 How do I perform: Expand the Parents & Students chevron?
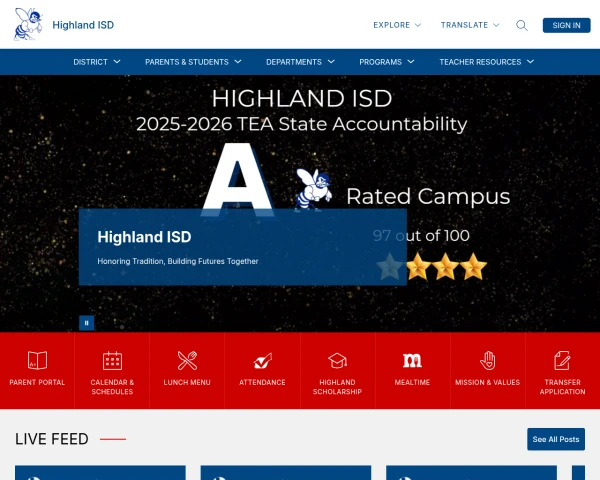pyautogui.click(x=238, y=62)
